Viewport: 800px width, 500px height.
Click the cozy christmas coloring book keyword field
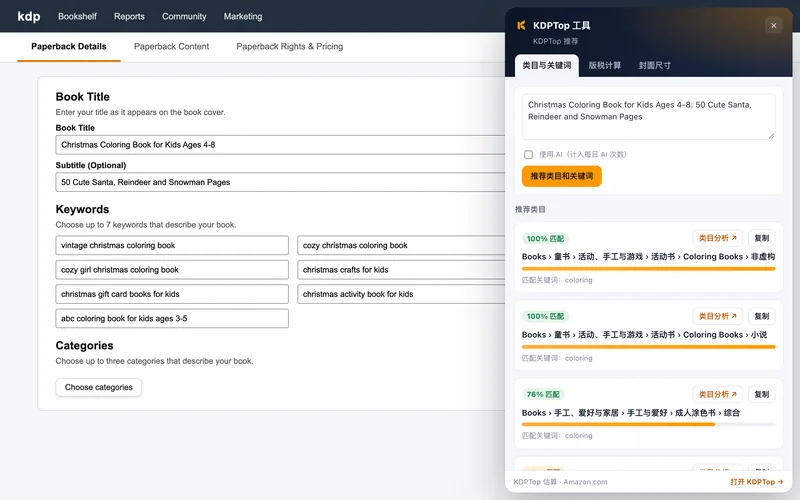pos(401,245)
